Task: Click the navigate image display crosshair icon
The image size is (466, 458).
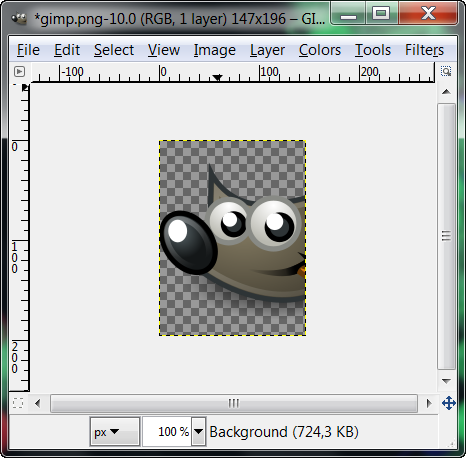Action: (449, 403)
